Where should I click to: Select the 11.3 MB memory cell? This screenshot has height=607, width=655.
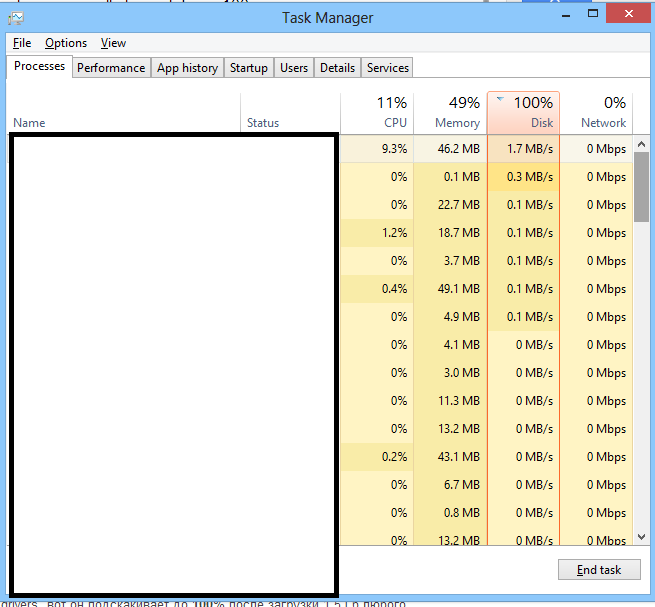pyautogui.click(x=450, y=401)
